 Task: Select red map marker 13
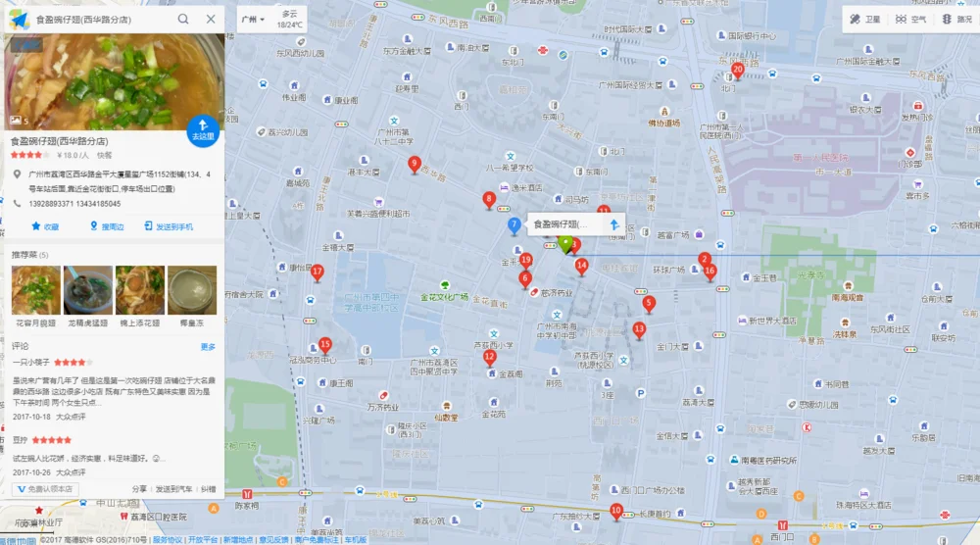click(639, 329)
